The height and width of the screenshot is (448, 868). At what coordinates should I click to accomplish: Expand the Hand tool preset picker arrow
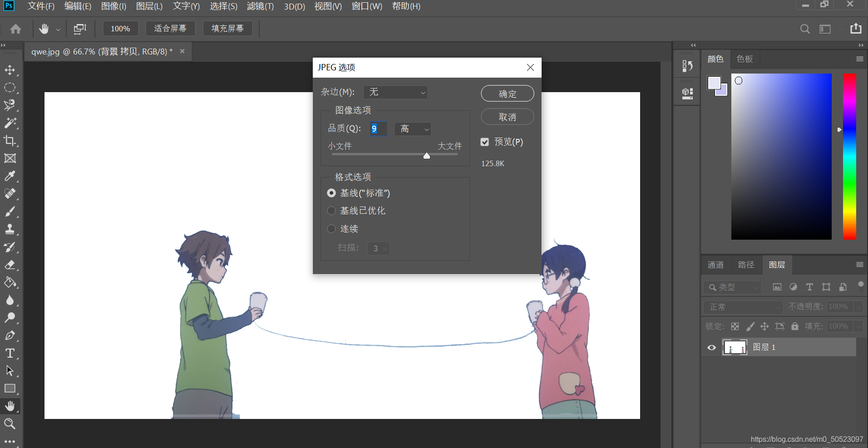click(58, 30)
